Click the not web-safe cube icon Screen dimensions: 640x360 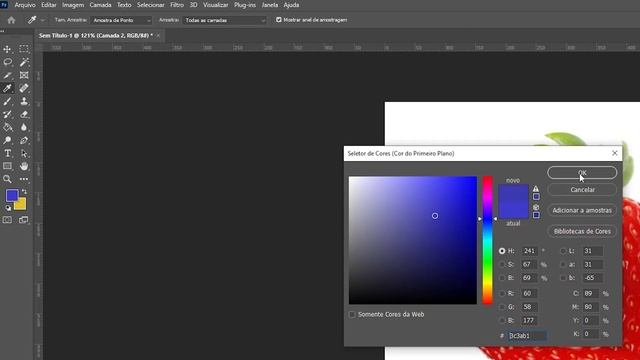click(536, 207)
